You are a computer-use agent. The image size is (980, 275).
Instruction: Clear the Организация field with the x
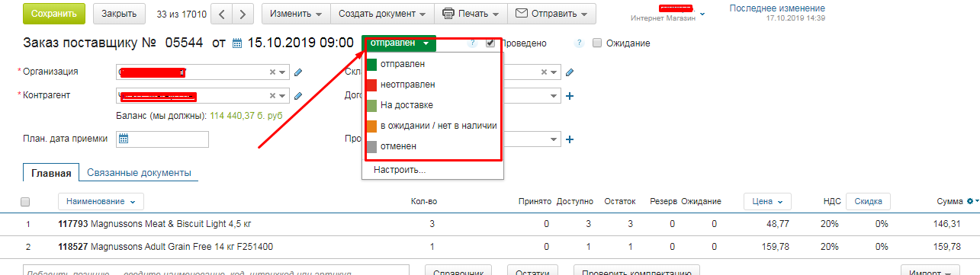tap(272, 72)
